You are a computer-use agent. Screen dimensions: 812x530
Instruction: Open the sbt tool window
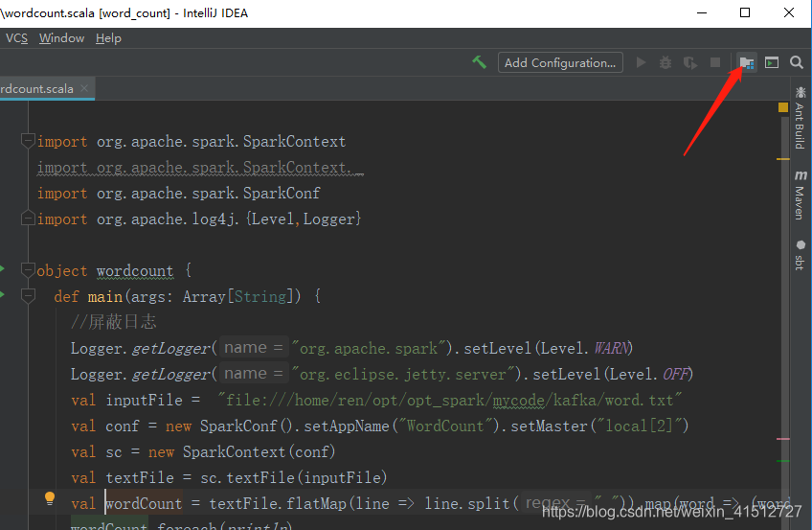point(801,255)
